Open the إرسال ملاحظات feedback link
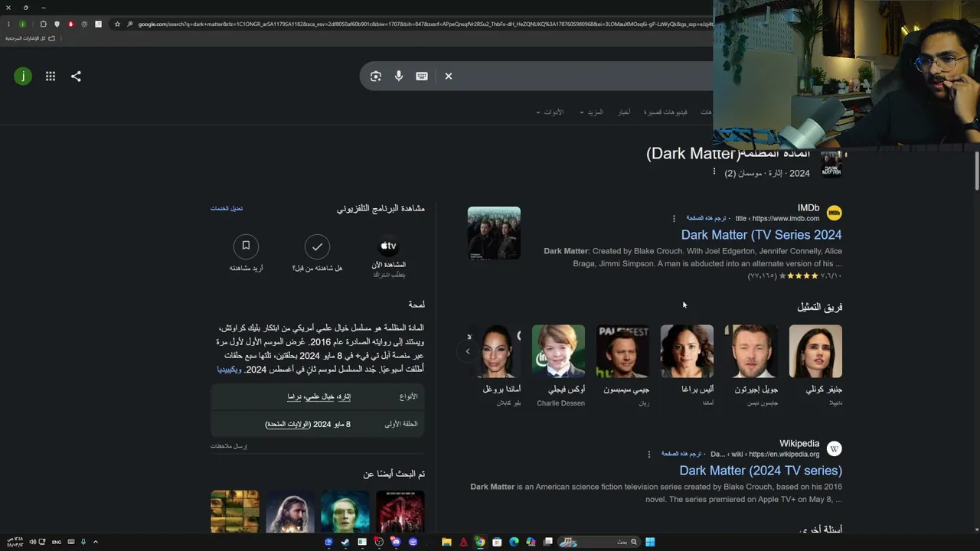The height and width of the screenshot is (551, 980). click(229, 446)
